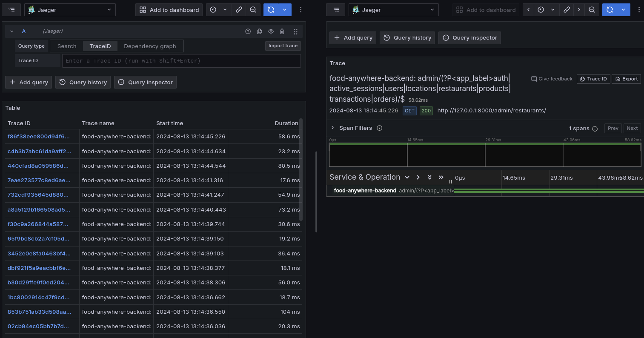Select Dependency graph query type

click(x=150, y=46)
